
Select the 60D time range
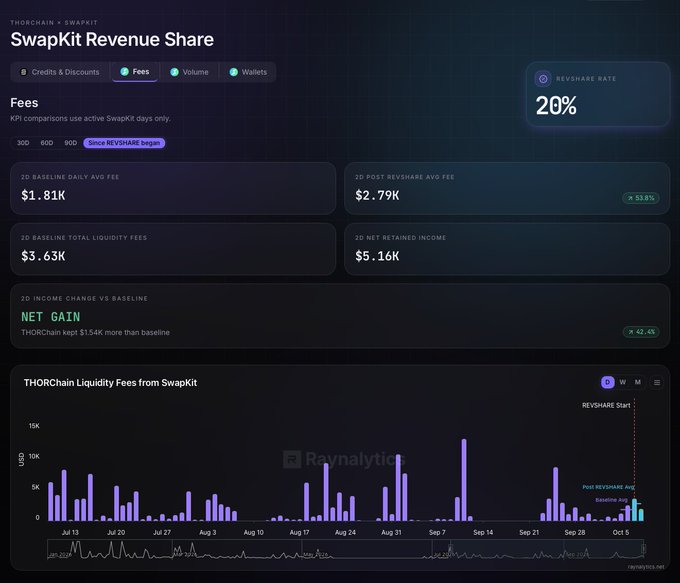(x=47, y=143)
